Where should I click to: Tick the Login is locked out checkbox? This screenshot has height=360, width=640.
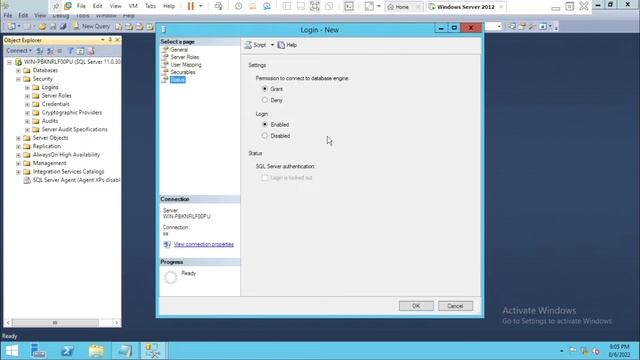(x=265, y=178)
